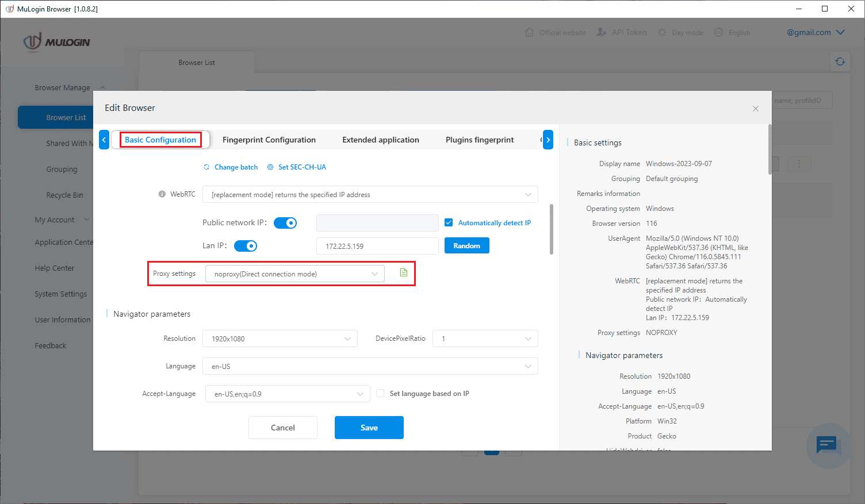
Task: Click the three-dot more options button
Action: tap(799, 164)
